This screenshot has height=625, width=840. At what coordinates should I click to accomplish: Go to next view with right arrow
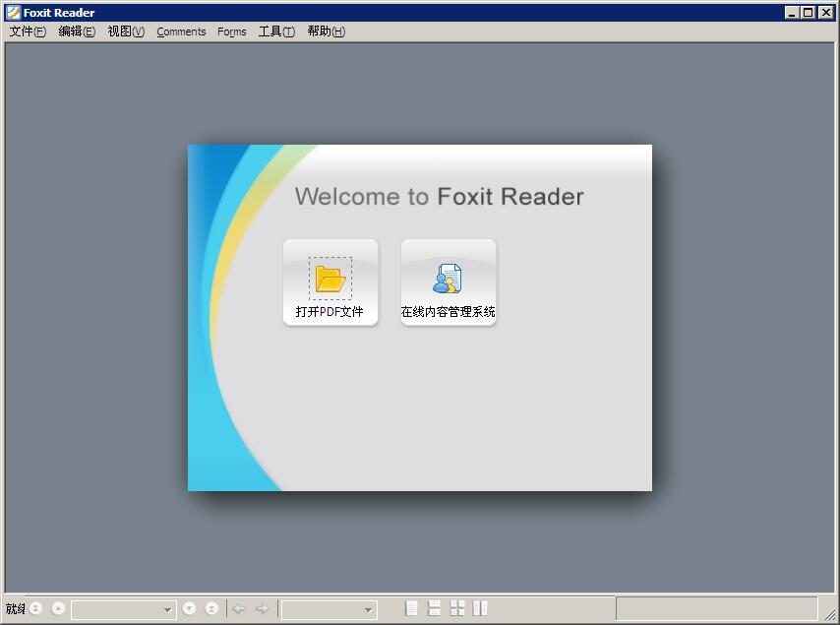coord(261,608)
